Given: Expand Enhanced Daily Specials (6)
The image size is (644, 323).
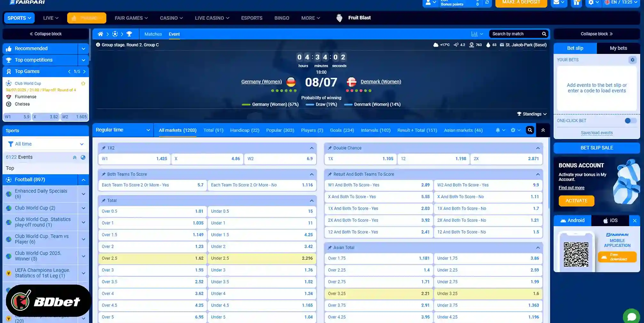Looking at the screenshot, I should pyautogui.click(x=83, y=194).
